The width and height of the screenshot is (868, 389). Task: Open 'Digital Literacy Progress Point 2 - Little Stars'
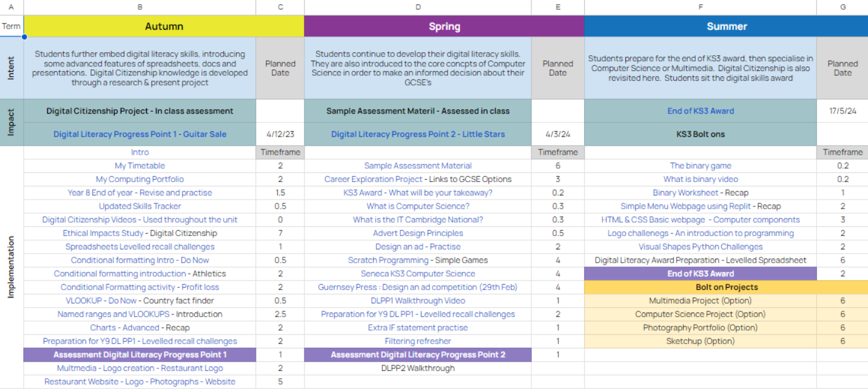pos(417,134)
